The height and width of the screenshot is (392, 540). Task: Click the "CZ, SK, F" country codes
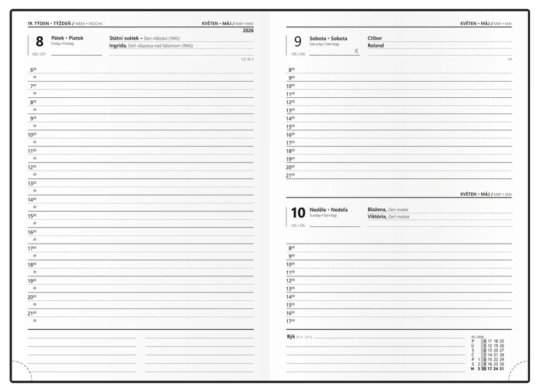(x=248, y=59)
